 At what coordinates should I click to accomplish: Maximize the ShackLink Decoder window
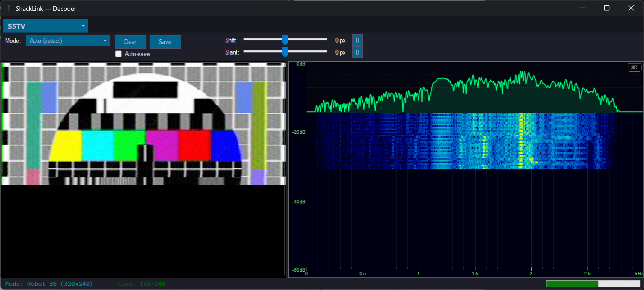click(x=607, y=8)
